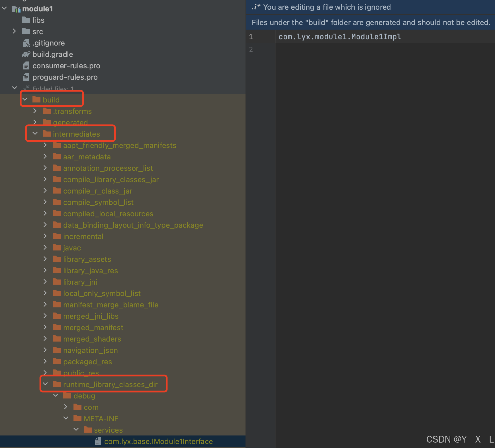Click the consumer-rules.pro file icon
The image size is (495, 448).
tap(26, 65)
